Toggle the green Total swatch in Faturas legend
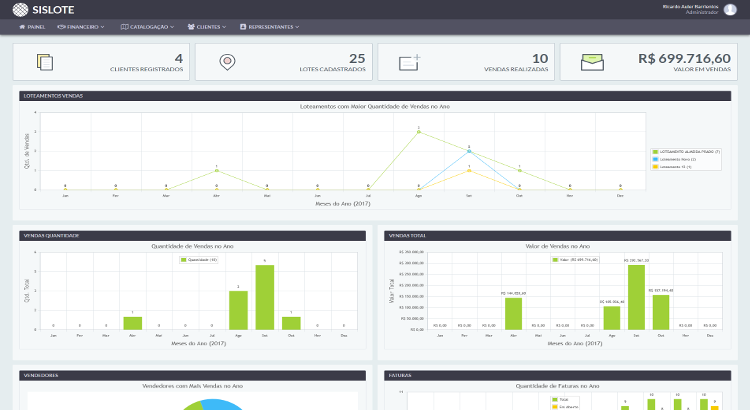The image size is (750, 410). [x=555, y=399]
